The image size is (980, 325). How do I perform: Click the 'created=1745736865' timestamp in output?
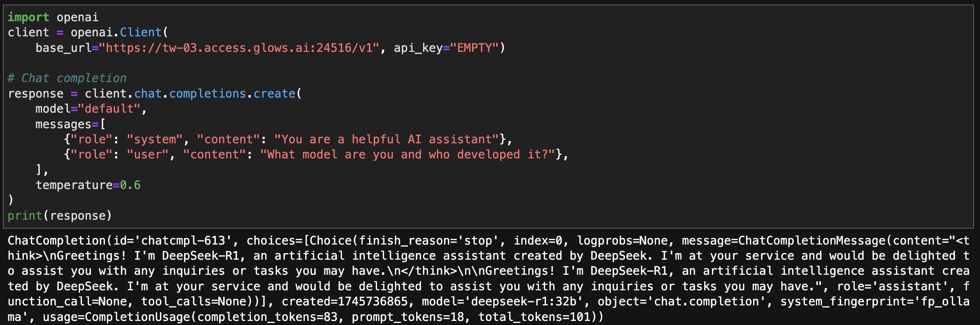coord(345,301)
